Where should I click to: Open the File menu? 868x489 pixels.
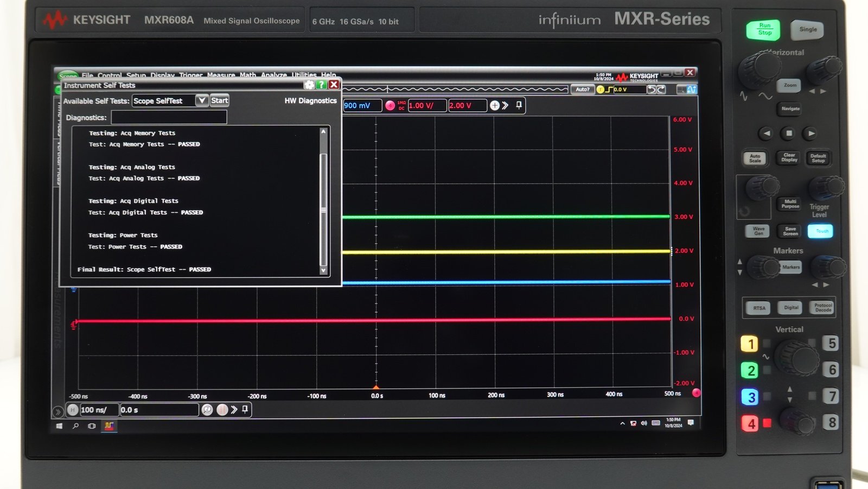(87, 75)
